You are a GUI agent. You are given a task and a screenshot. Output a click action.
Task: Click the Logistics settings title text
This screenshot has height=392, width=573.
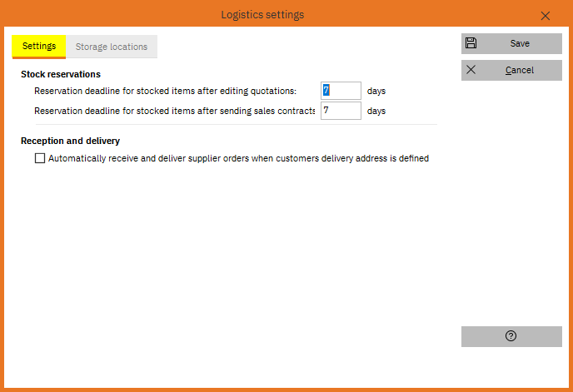[262, 15]
